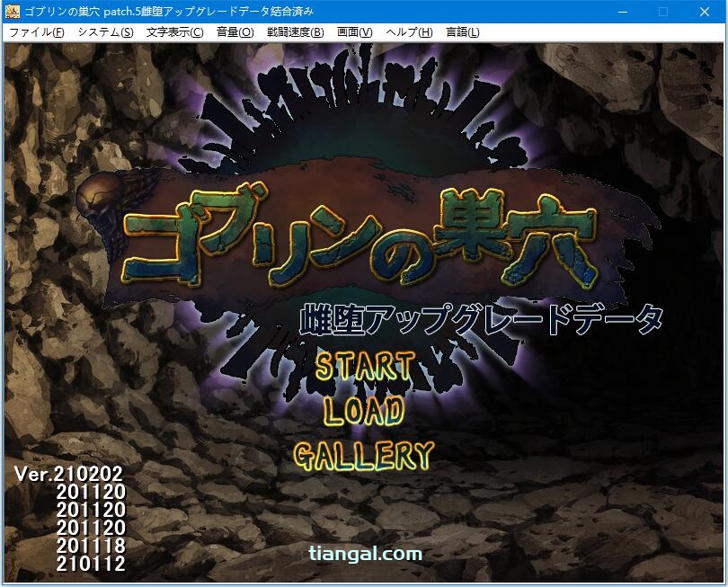728x587 pixels.
Task: Open the GALLERY from title menu
Action: point(364,456)
